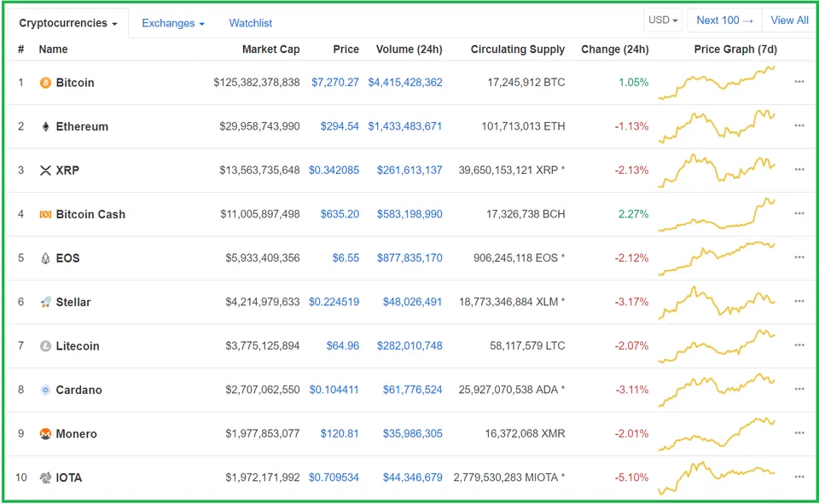Viewport: 819px width, 504px height.
Task: Select Monero supply 16,372,068 XMR
Action: 525,433
